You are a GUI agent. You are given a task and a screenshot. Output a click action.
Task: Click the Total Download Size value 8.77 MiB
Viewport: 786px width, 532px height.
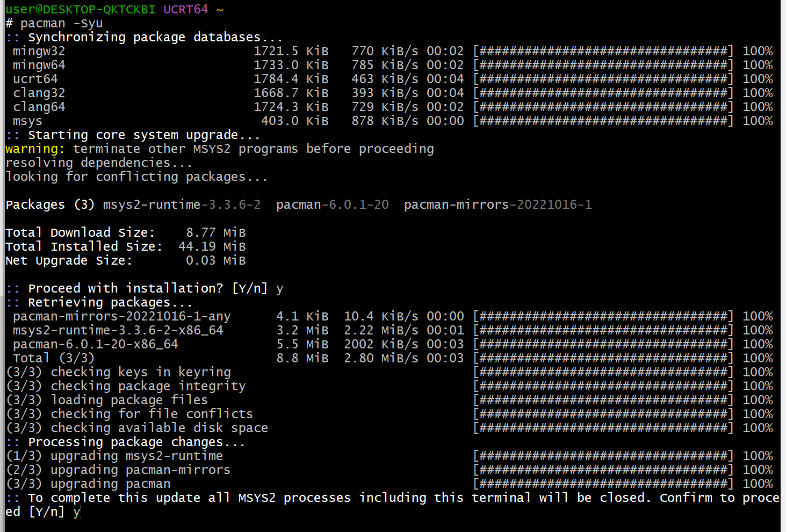(x=216, y=233)
